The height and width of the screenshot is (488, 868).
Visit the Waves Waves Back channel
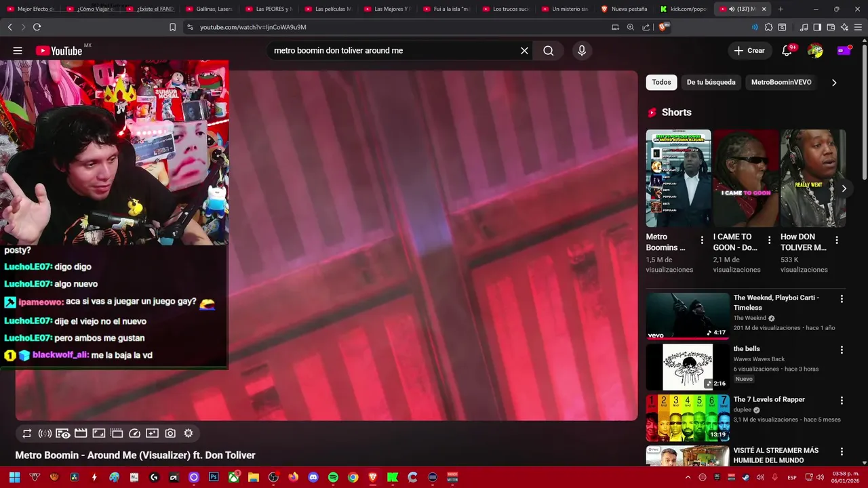pyautogui.click(x=759, y=359)
